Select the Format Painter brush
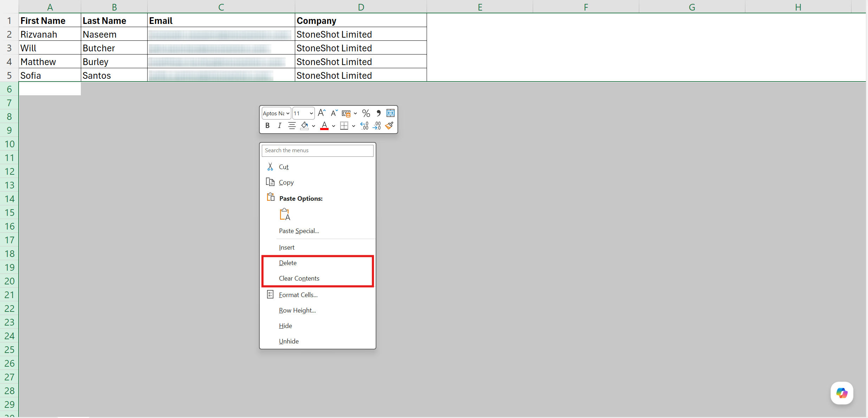 tap(389, 126)
